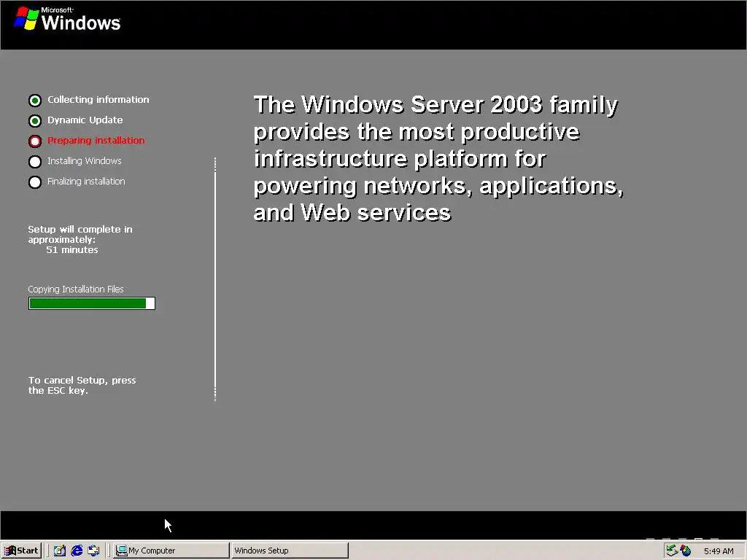Click the red Preparing installation step bullet
Screen dimensions: 747x560
pyautogui.click(x=35, y=141)
